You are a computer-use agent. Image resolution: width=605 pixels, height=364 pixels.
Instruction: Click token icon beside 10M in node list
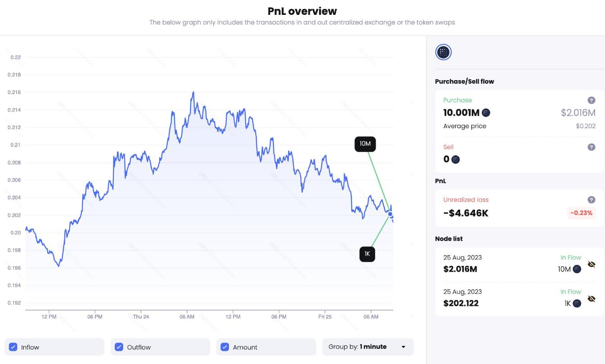pos(577,269)
